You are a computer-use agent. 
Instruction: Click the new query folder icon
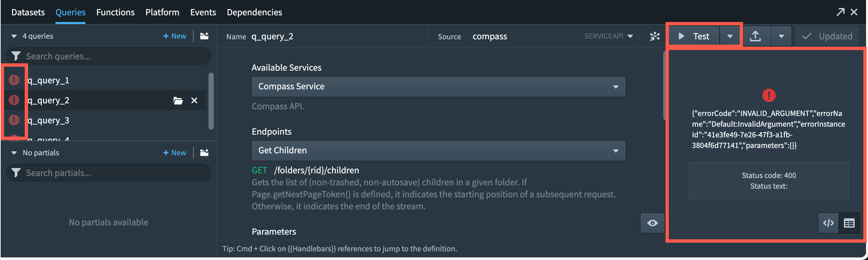(204, 36)
